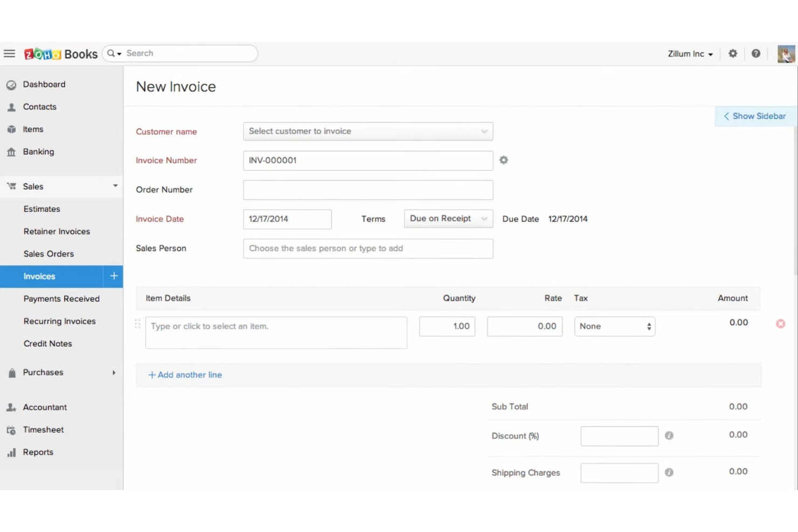
Task: Click the Show Sidebar button
Action: pos(755,116)
